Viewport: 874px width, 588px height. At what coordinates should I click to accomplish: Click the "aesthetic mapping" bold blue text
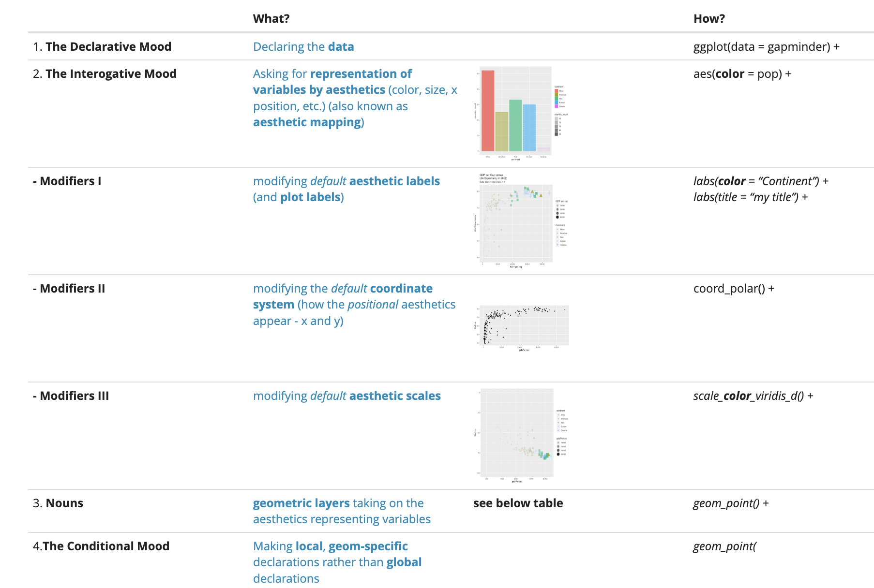click(x=307, y=122)
